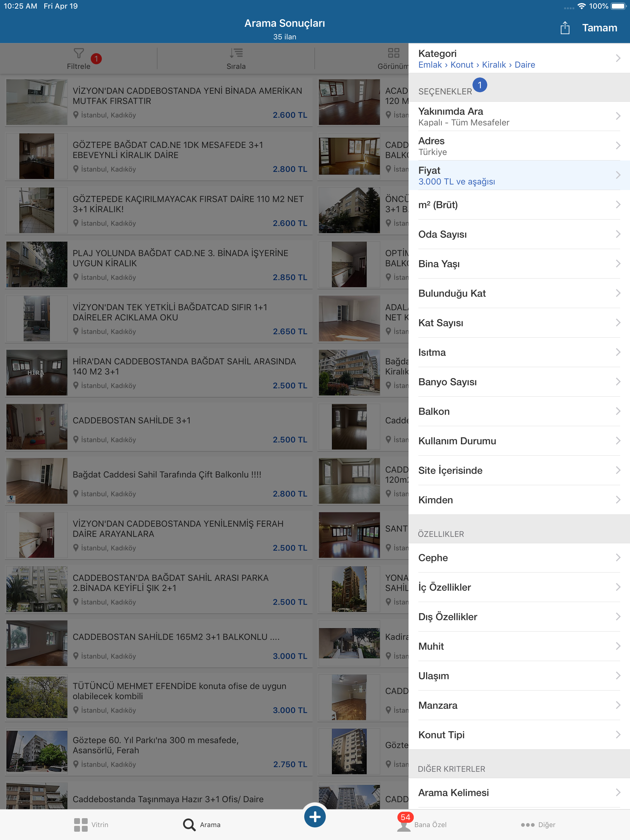Open Konut Tipi row
This screenshot has height=840, width=630.
519,735
